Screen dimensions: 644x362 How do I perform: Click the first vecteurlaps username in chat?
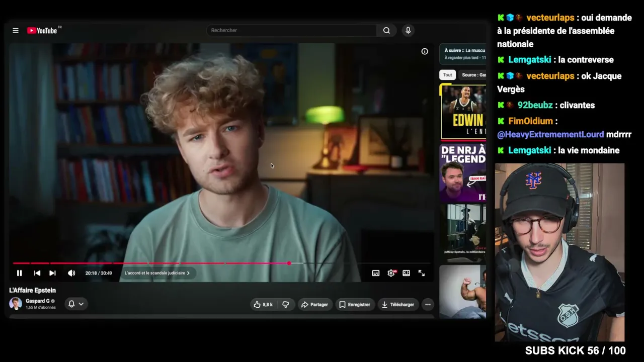tap(550, 18)
